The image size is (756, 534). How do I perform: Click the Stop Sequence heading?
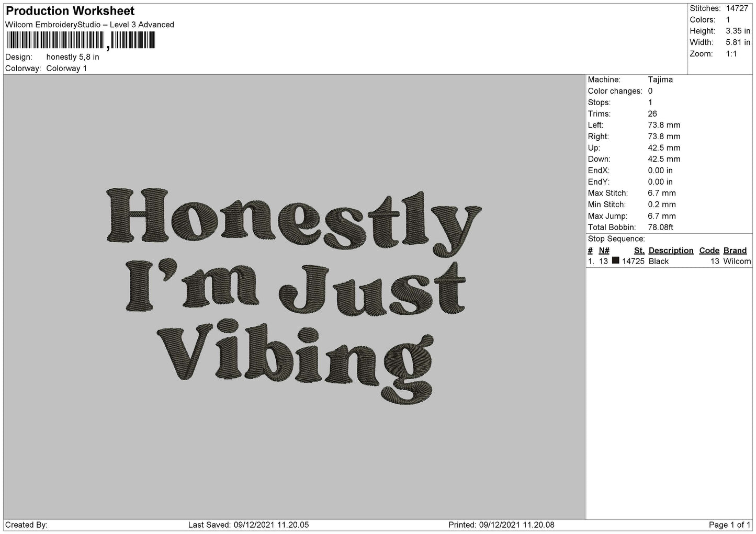[x=616, y=239]
